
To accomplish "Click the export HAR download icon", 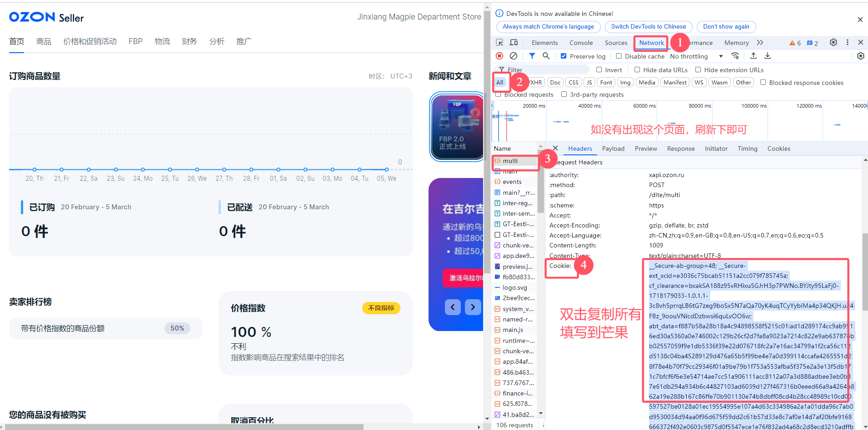I will click(768, 56).
